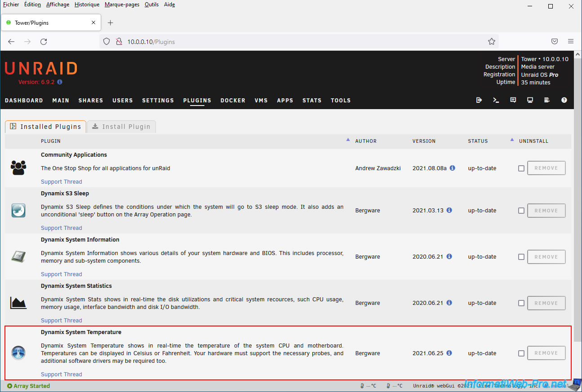Click the browser address bar
582x392 pixels.
tap(297, 42)
